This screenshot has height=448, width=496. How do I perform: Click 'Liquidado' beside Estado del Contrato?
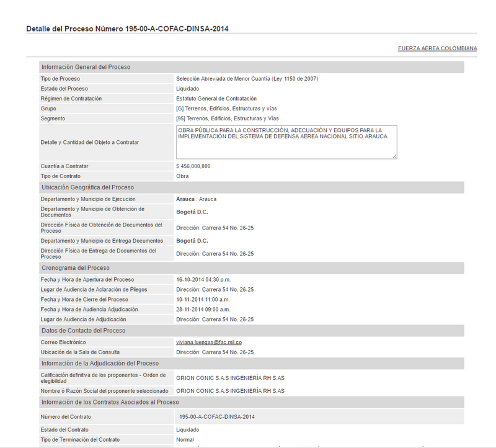point(188,430)
